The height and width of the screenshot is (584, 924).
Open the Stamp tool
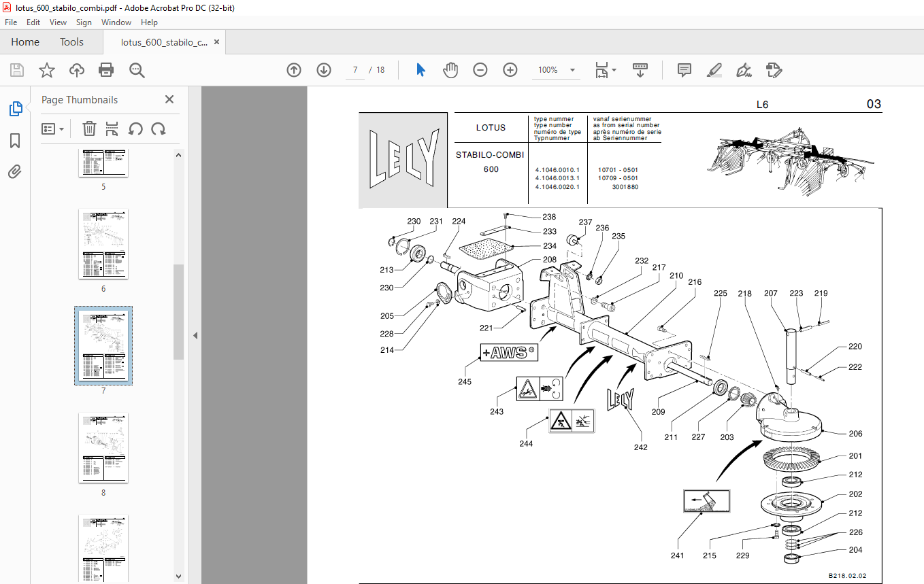[774, 70]
